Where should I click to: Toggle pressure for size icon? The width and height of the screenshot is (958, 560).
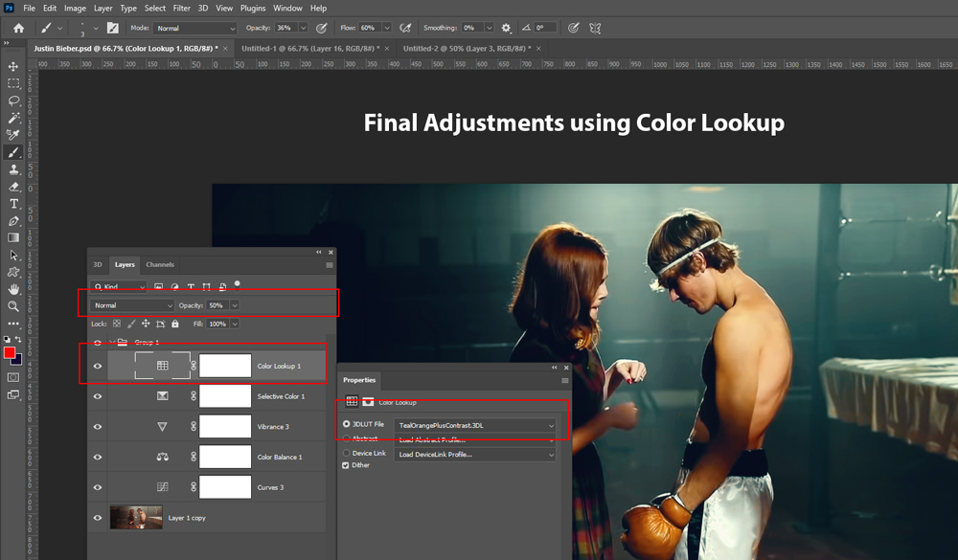[x=573, y=28]
